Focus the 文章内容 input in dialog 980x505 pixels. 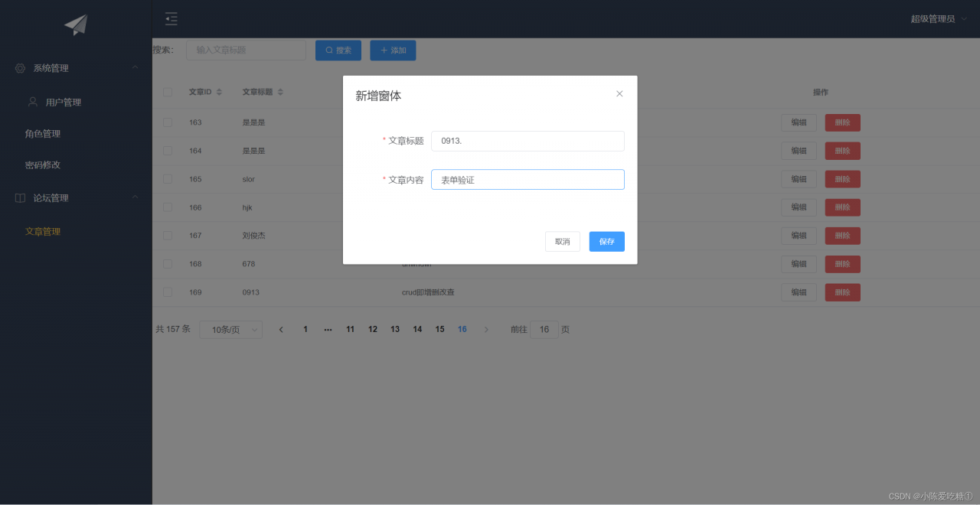pos(528,180)
